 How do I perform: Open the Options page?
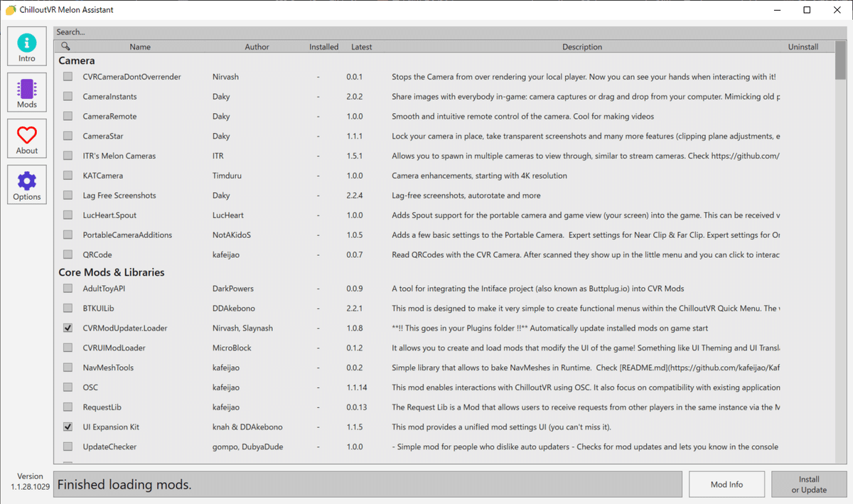(x=27, y=185)
